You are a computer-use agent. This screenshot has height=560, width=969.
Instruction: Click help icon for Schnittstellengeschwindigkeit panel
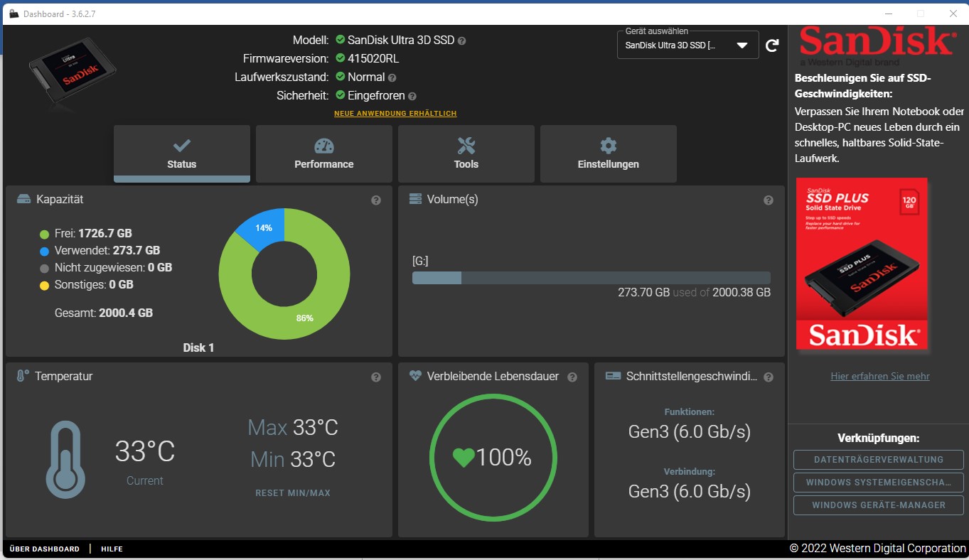(x=769, y=377)
